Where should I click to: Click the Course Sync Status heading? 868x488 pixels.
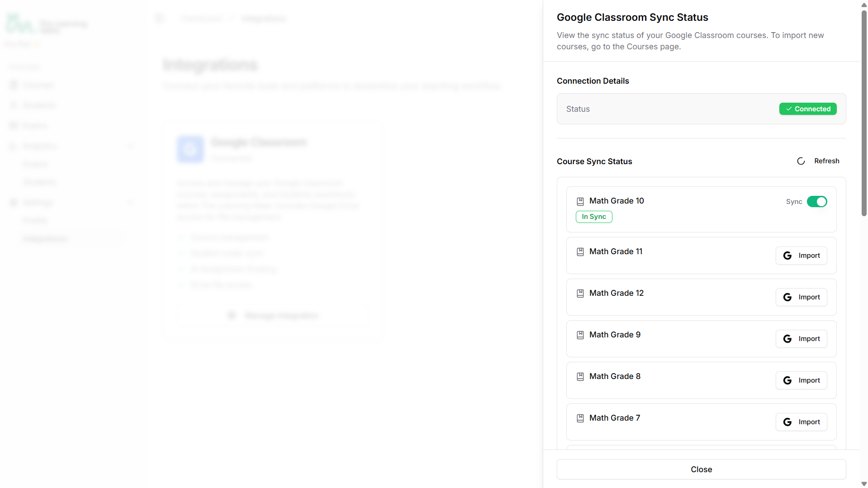coord(594,161)
